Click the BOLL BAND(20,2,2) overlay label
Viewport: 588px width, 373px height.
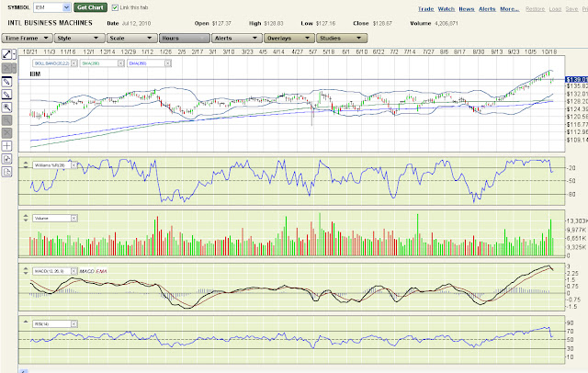pos(51,63)
